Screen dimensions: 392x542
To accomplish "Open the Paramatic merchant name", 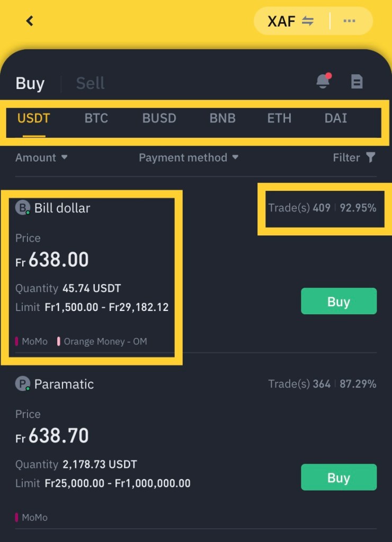I will pos(64,384).
